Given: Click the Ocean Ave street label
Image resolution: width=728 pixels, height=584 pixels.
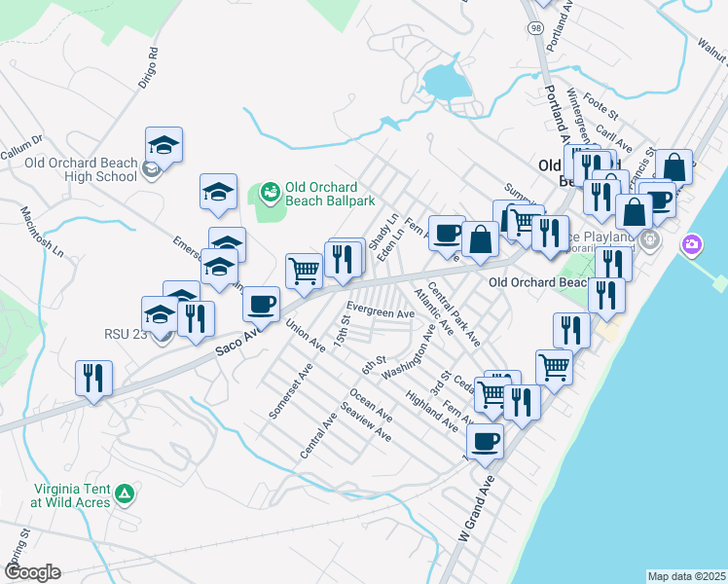Looking at the screenshot, I should (x=371, y=405).
